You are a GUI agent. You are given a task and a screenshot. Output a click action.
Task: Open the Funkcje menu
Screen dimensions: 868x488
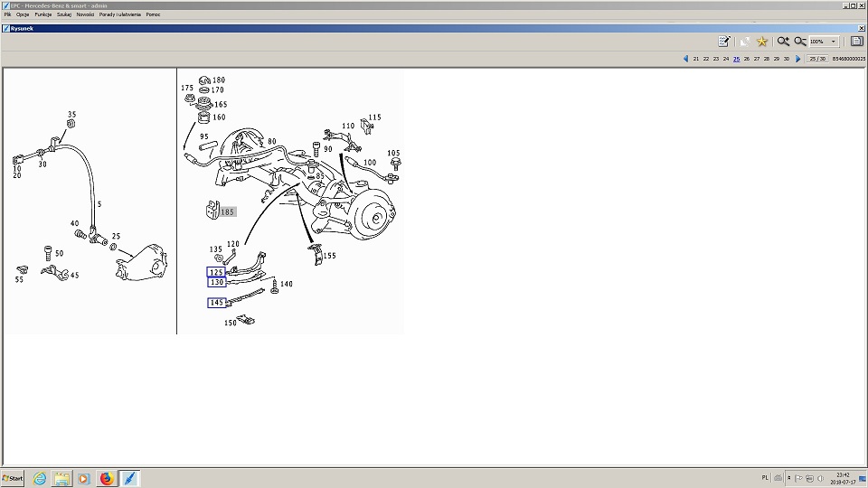pyautogui.click(x=43, y=14)
